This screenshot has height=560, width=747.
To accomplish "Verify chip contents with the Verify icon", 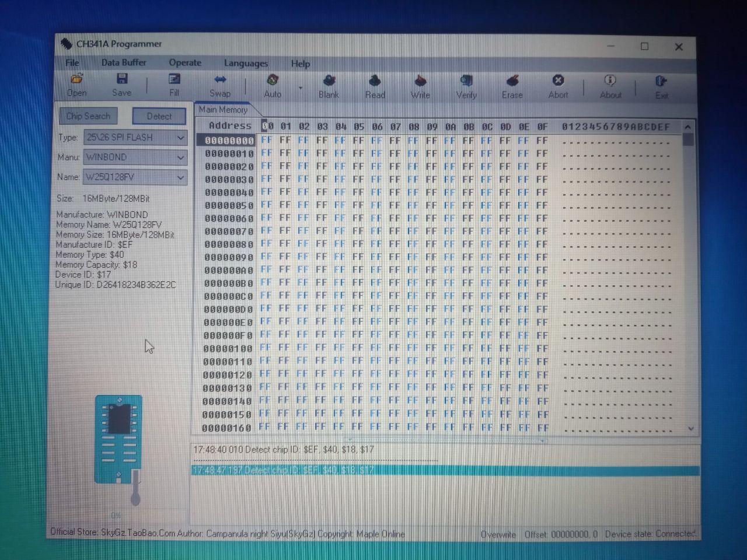I will tap(466, 87).
